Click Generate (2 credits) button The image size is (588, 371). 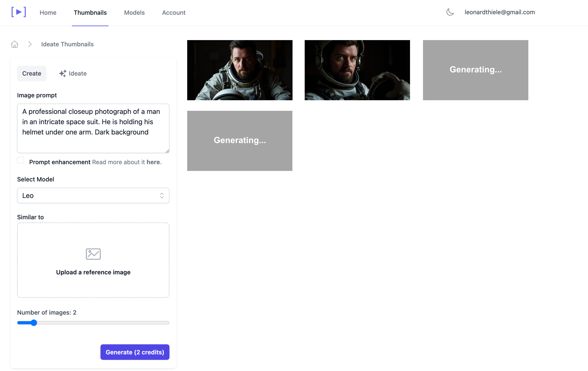point(135,352)
